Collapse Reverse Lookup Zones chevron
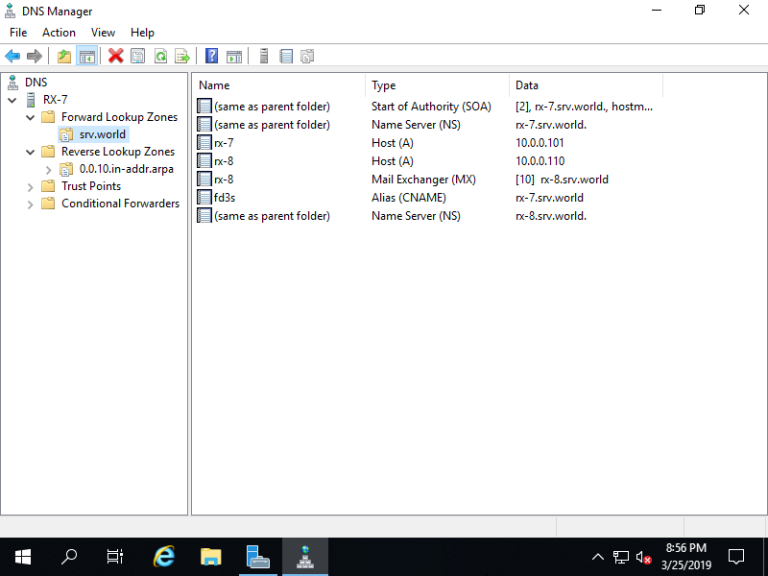This screenshot has height=576, width=768. [30, 152]
